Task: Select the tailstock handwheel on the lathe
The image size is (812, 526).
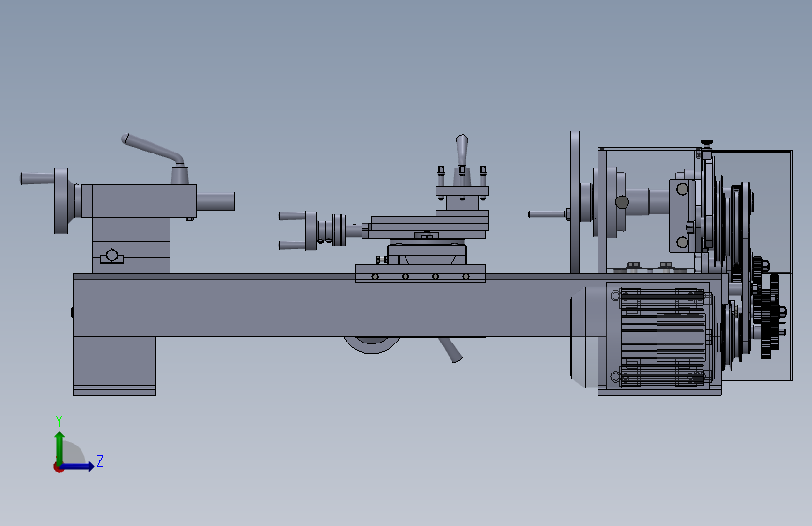Action: coord(61,201)
